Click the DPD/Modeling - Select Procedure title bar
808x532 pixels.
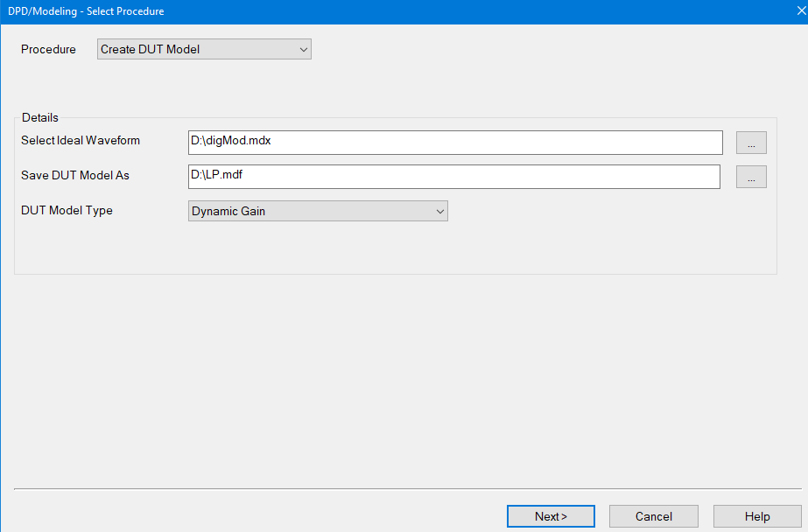pos(350,11)
